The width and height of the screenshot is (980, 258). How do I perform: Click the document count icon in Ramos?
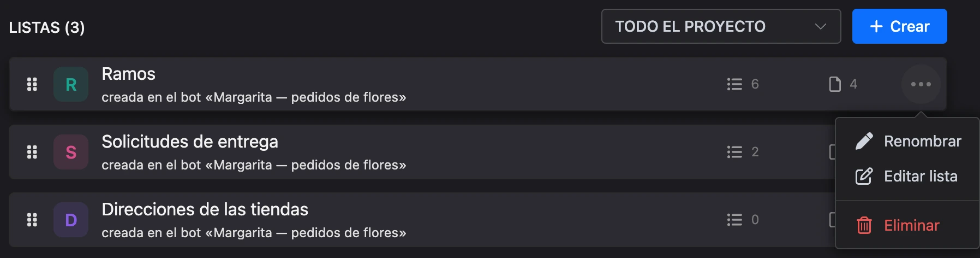835,84
